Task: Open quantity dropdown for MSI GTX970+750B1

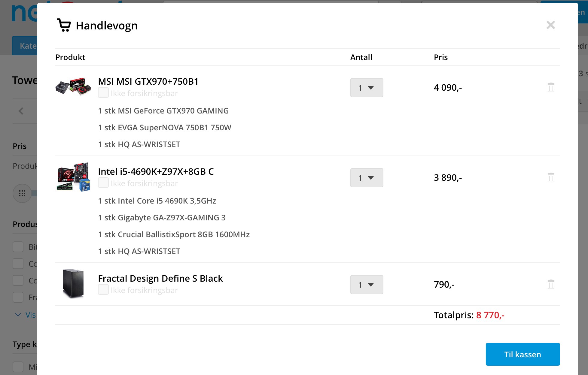Action: point(367,88)
